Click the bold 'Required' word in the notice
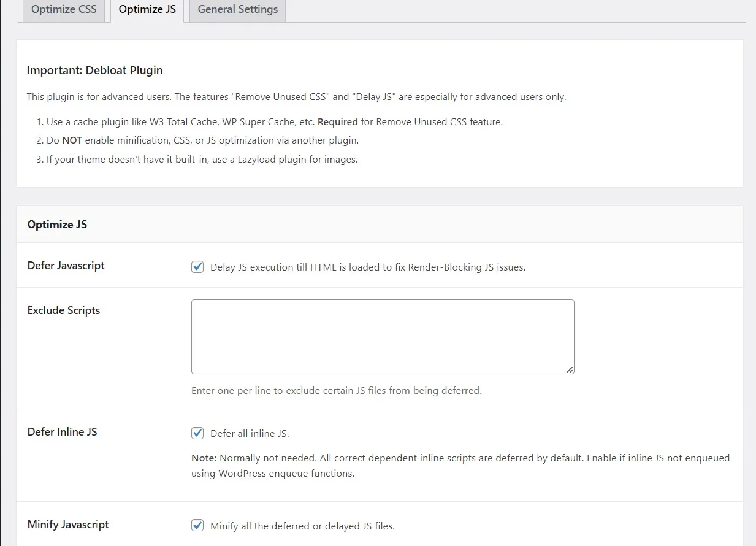The height and width of the screenshot is (546, 756). click(338, 122)
